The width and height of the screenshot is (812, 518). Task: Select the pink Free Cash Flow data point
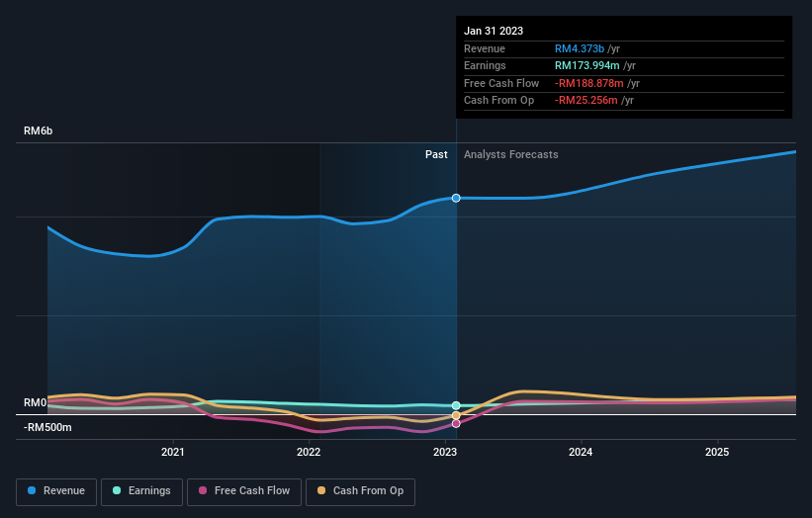pyautogui.click(x=456, y=423)
